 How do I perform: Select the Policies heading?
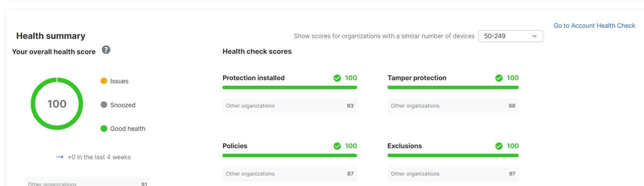click(x=235, y=146)
